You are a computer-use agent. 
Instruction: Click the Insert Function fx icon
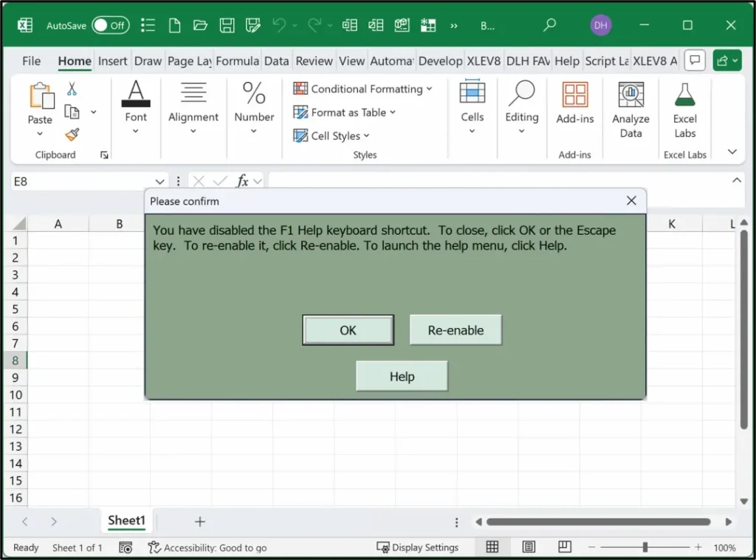click(x=242, y=181)
